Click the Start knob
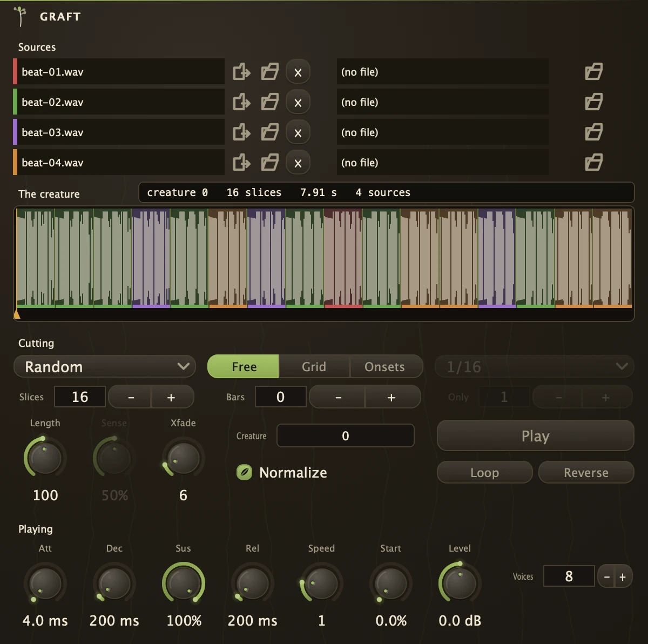 [x=391, y=583]
